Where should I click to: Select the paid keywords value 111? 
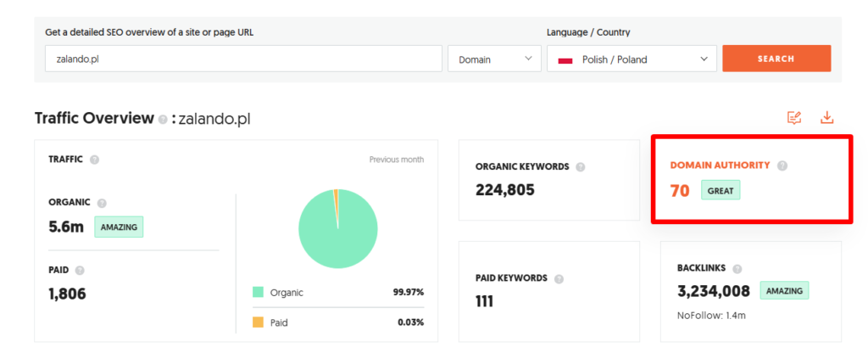(484, 302)
